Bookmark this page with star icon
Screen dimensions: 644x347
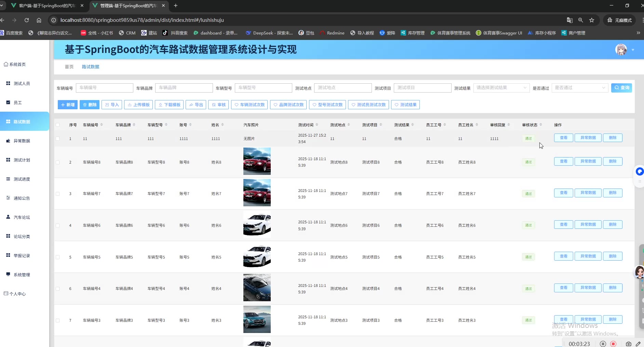click(x=592, y=20)
